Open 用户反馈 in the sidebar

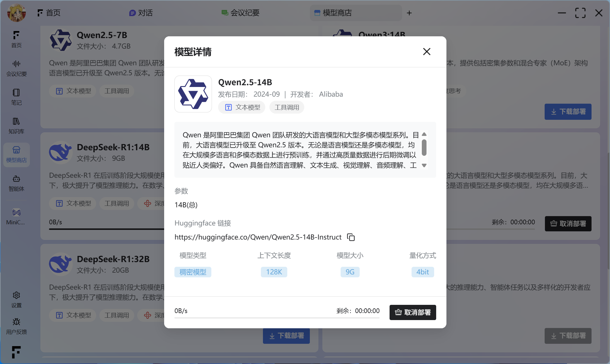tap(16, 327)
